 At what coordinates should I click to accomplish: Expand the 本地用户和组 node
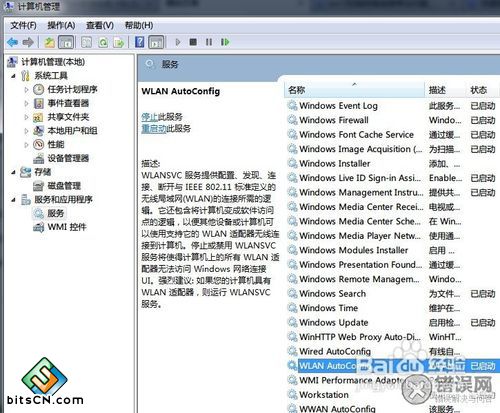[x=26, y=131]
